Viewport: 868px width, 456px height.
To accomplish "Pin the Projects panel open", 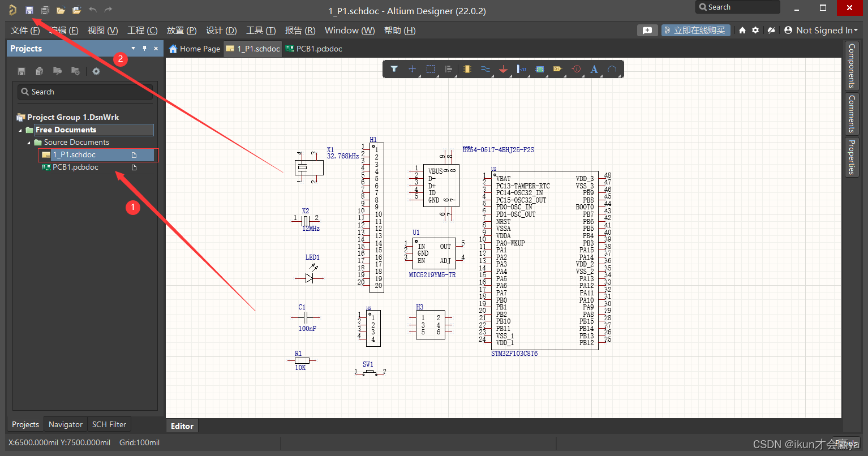I will pyautogui.click(x=144, y=49).
